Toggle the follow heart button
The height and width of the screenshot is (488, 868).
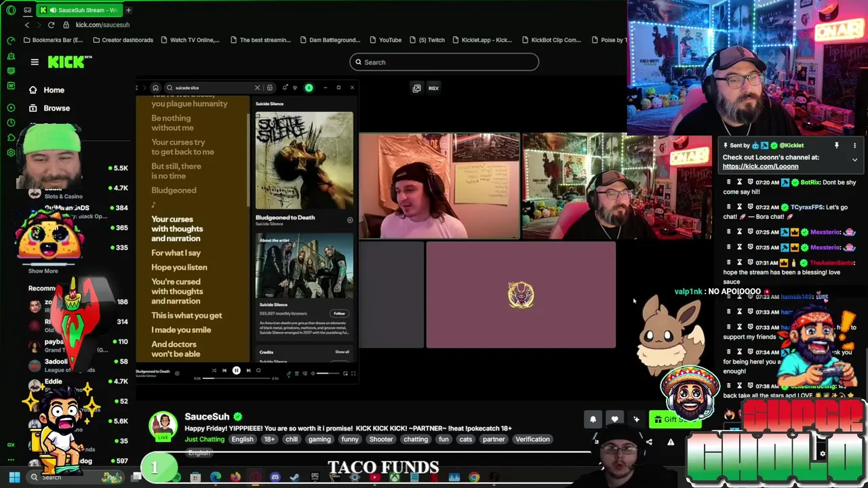[614, 420]
